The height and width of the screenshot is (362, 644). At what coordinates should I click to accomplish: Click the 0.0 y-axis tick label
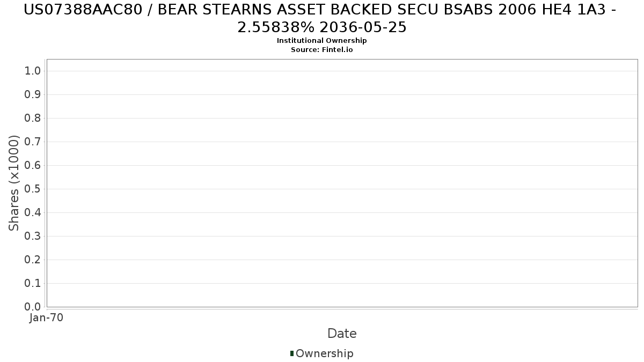coord(33,307)
